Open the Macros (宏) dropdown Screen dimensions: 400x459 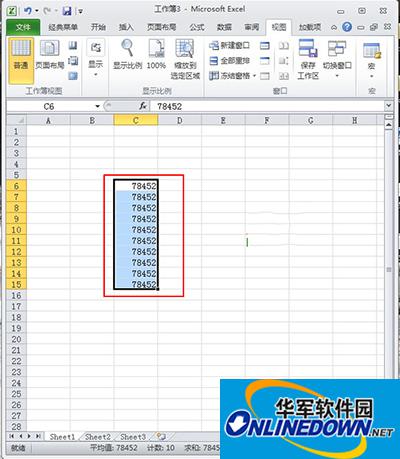tap(372, 62)
